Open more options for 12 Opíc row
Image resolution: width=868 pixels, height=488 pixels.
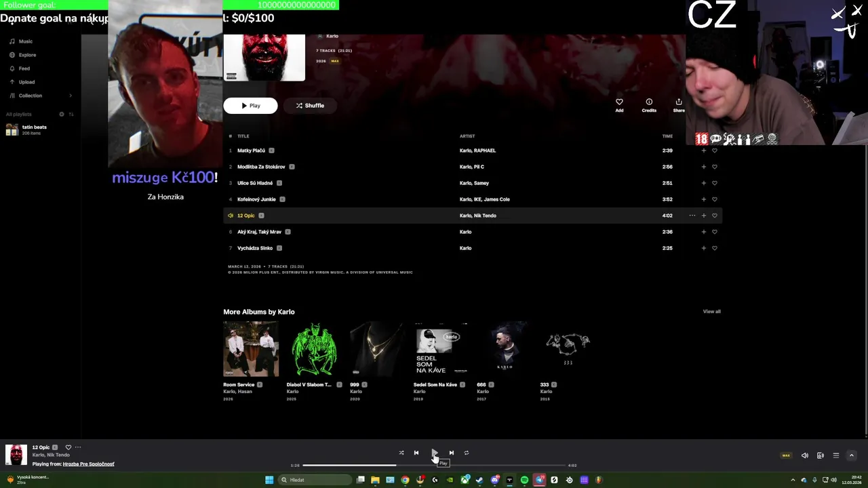tap(692, 216)
